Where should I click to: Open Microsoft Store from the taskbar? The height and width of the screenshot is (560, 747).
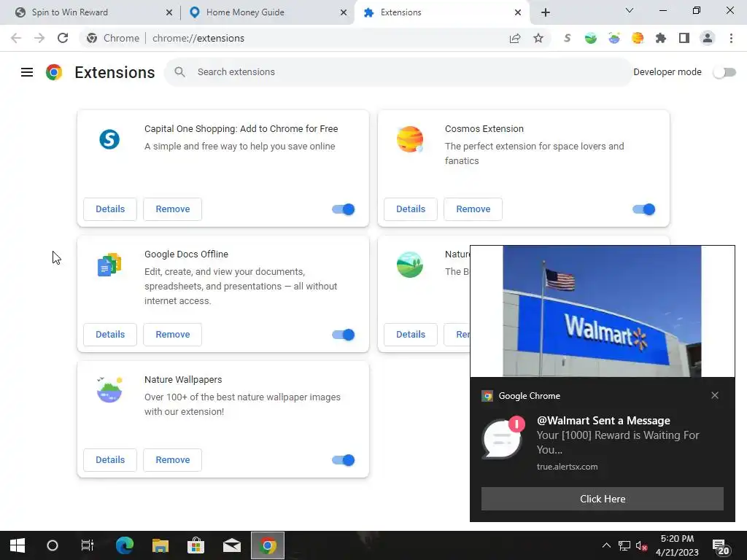[x=196, y=545]
